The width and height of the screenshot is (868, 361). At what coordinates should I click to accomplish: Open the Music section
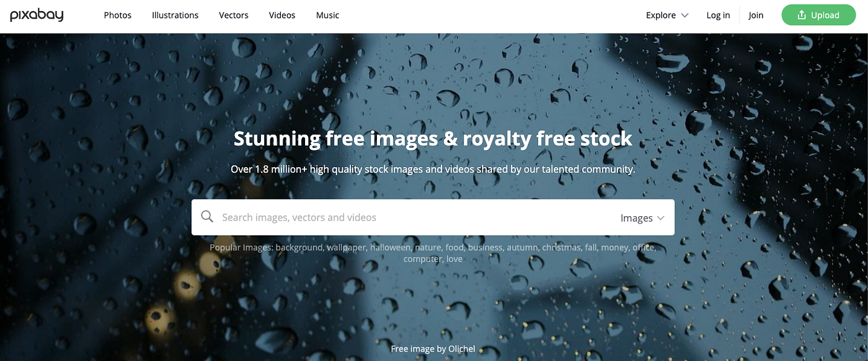327,15
